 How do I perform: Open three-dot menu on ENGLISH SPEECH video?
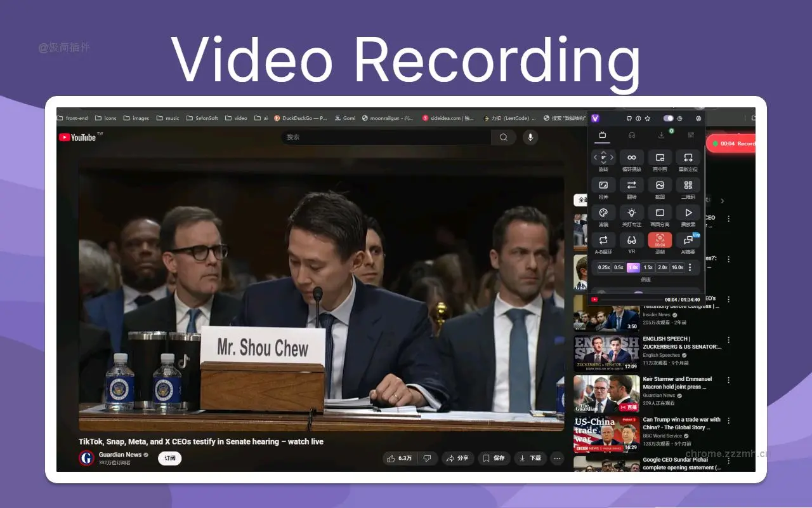click(728, 340)
